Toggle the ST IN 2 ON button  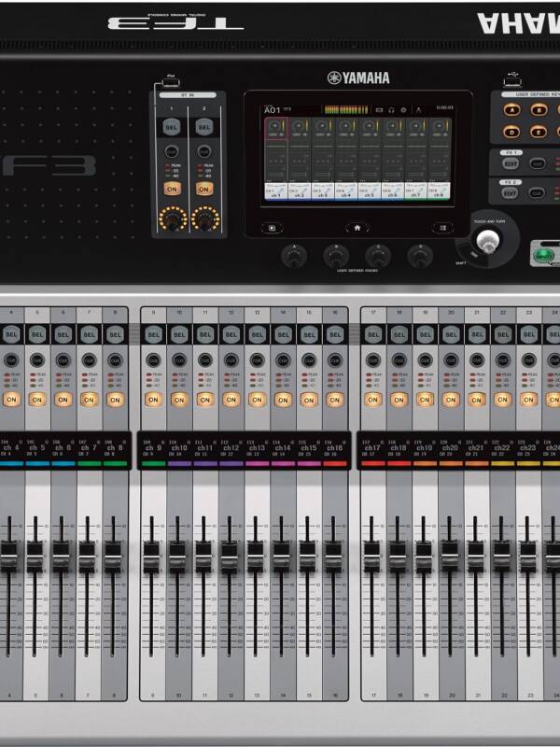[203, 190]
